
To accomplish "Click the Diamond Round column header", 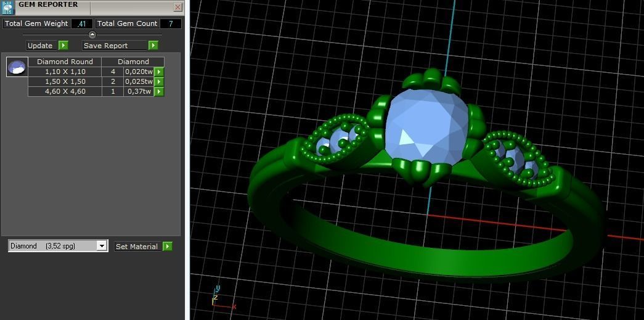I will 65,62.
